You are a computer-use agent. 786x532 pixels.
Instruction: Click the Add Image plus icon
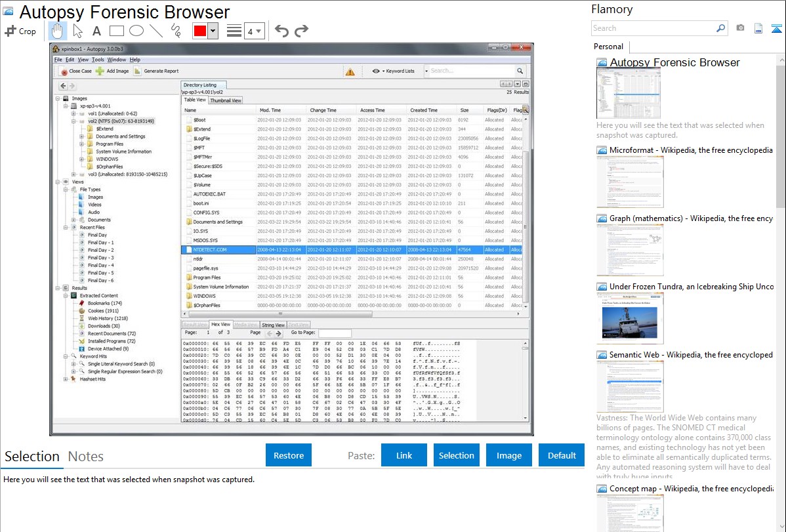[x=100, y=72]
